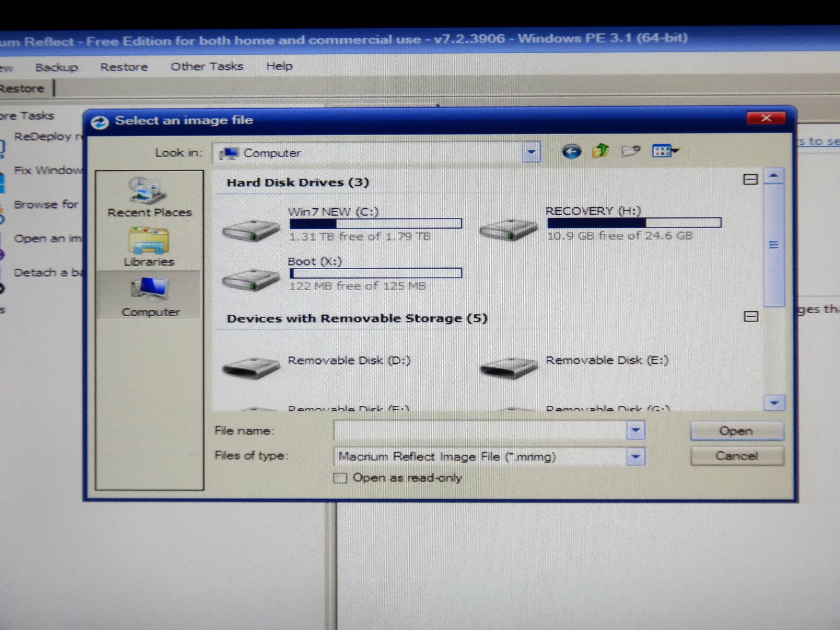The width and height of the screenshot is (840, 630).
Task: Click the scroll down arrow of file list
Action: (x=775, y=402)
